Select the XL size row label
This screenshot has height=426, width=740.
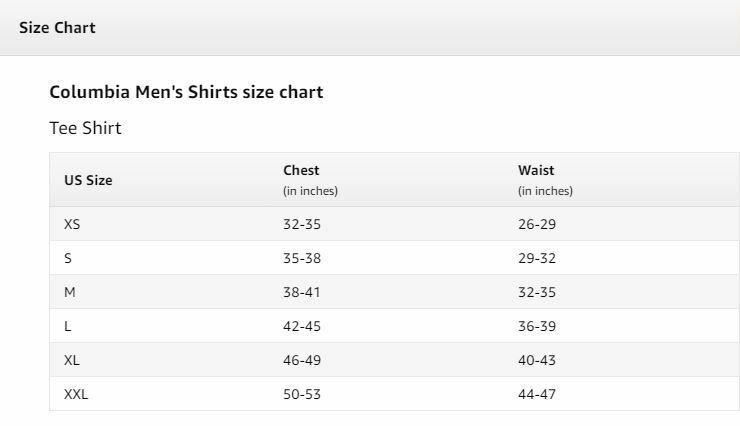point(72,360)
